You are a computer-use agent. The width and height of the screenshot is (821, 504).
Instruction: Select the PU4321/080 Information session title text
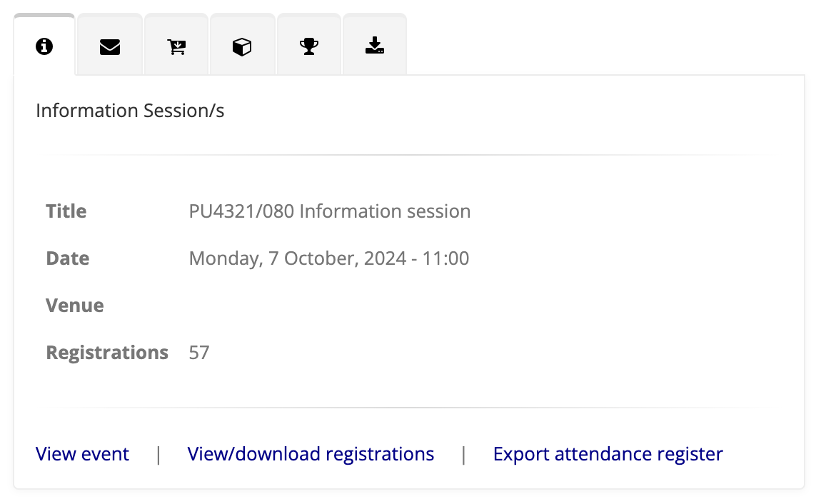[x=329, y=211]
